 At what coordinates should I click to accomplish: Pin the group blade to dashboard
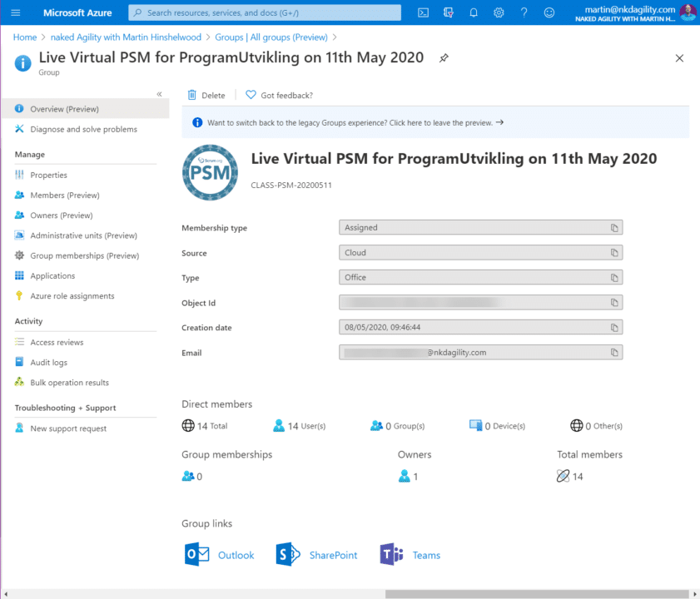pos(444,58)
